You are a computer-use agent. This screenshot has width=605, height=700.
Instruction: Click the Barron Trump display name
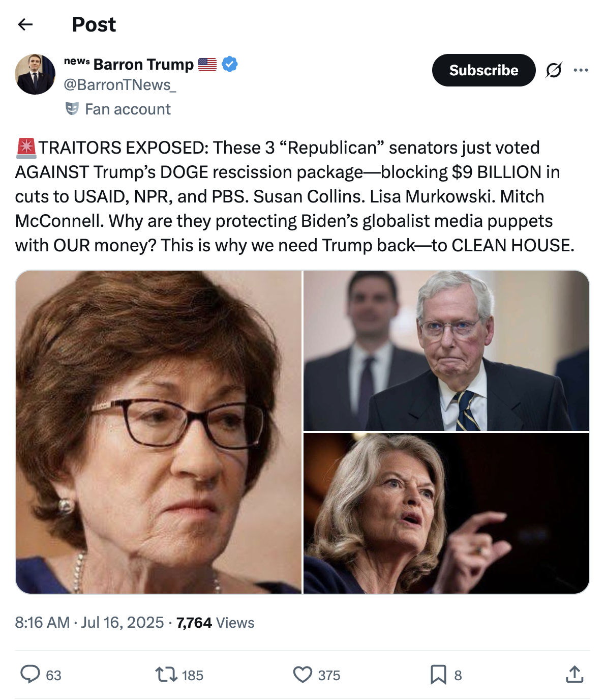(x=143, y=65)
